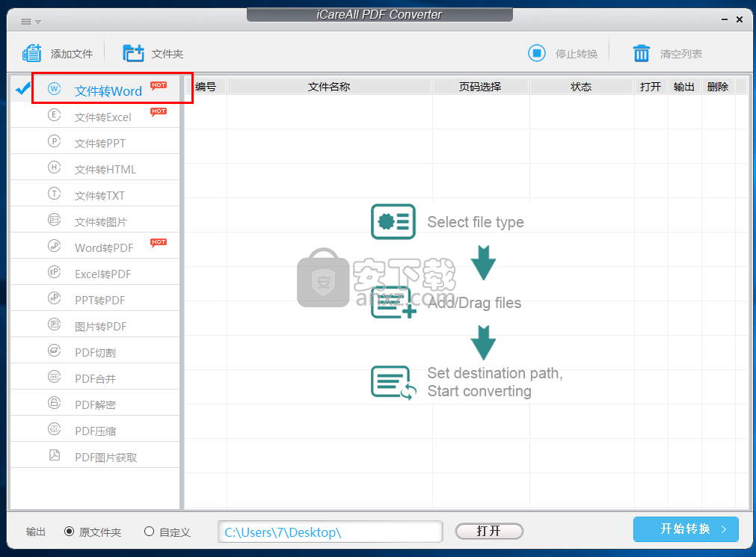Open the PDF压缩 function

point(95,429)
